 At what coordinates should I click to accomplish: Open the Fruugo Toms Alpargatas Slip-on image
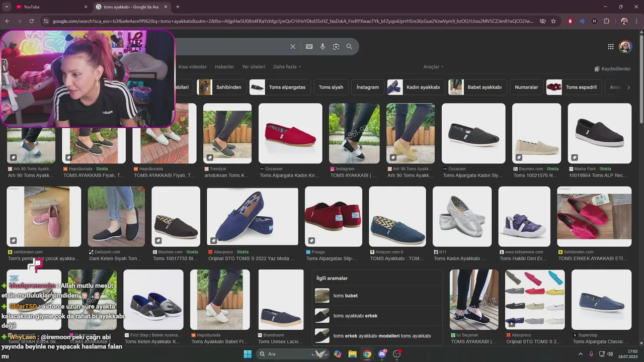coord(333,217)
